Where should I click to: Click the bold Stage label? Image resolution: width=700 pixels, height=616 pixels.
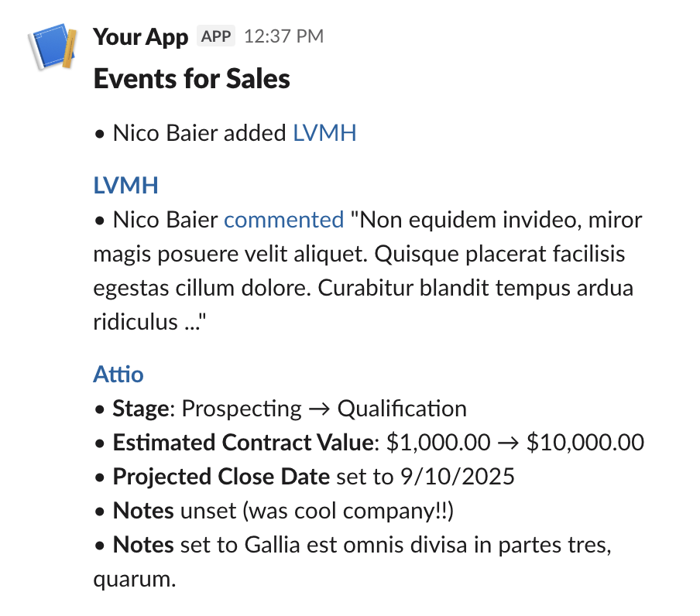pyautogui.click(x=141, y=409)
